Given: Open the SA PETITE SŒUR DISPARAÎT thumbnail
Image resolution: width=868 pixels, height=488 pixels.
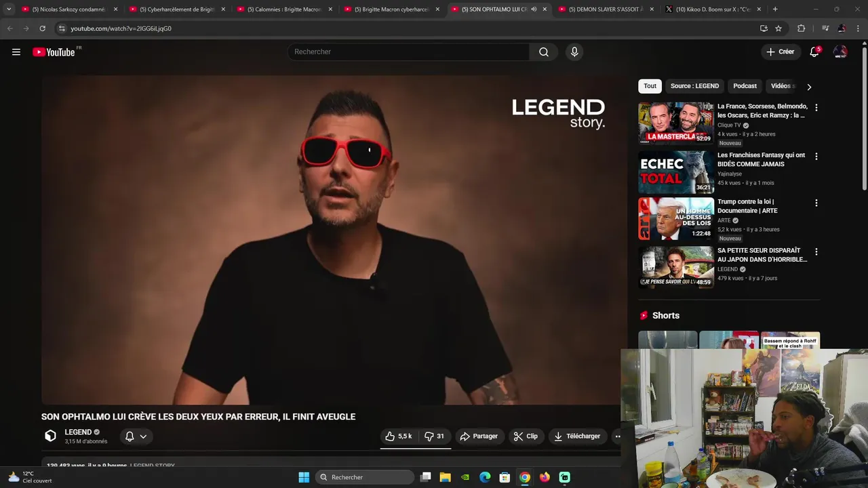Looking at the screenshot, I should [x=675, y=267].
